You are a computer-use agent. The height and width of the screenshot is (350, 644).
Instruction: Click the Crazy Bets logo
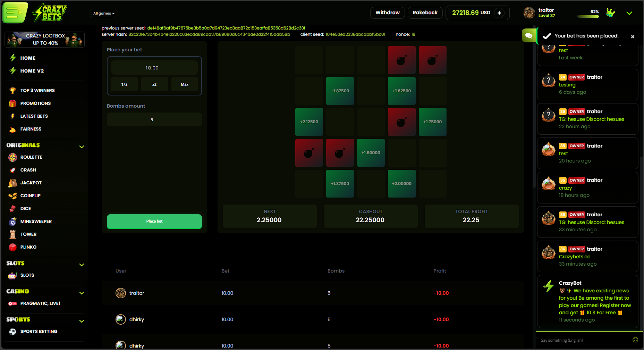tap(50, 13)
